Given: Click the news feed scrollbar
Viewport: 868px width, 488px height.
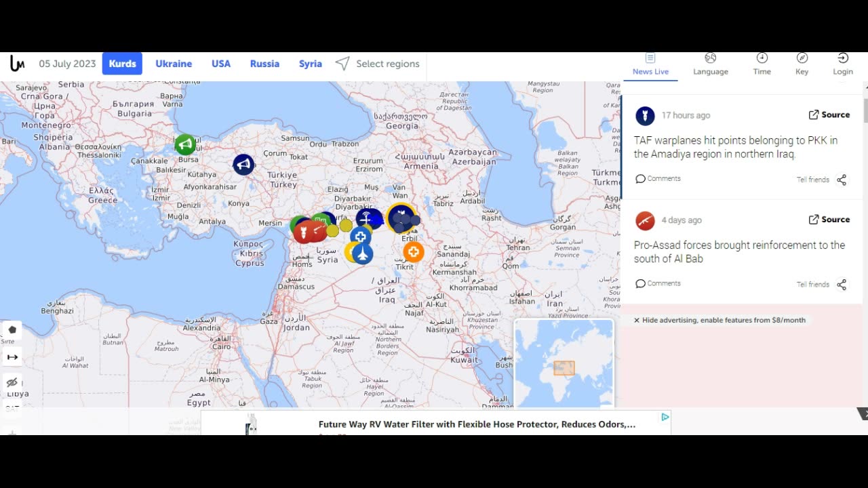Looking at the screenshot, I should pyautogui.click(x=865, y=110).
